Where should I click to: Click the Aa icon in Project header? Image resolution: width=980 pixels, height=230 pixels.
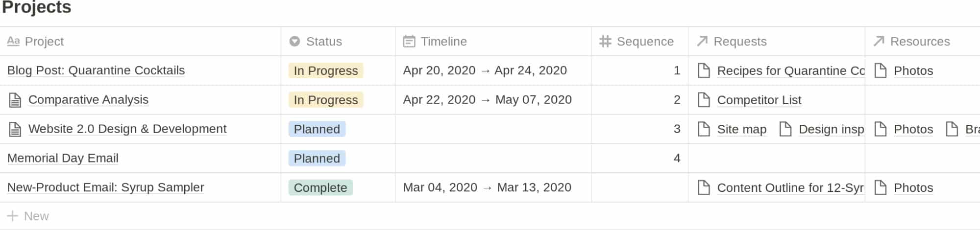(x=13, y=41)
